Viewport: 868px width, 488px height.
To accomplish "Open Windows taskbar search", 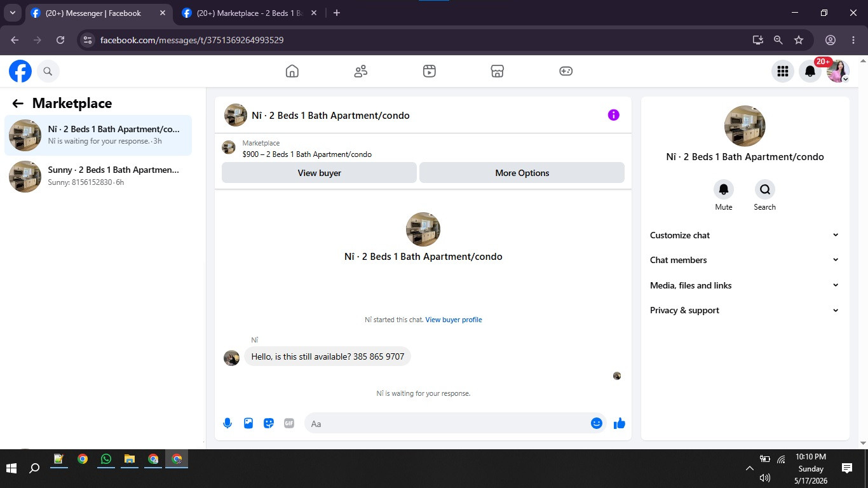I will pyautogui.click(x=35, y=468).
